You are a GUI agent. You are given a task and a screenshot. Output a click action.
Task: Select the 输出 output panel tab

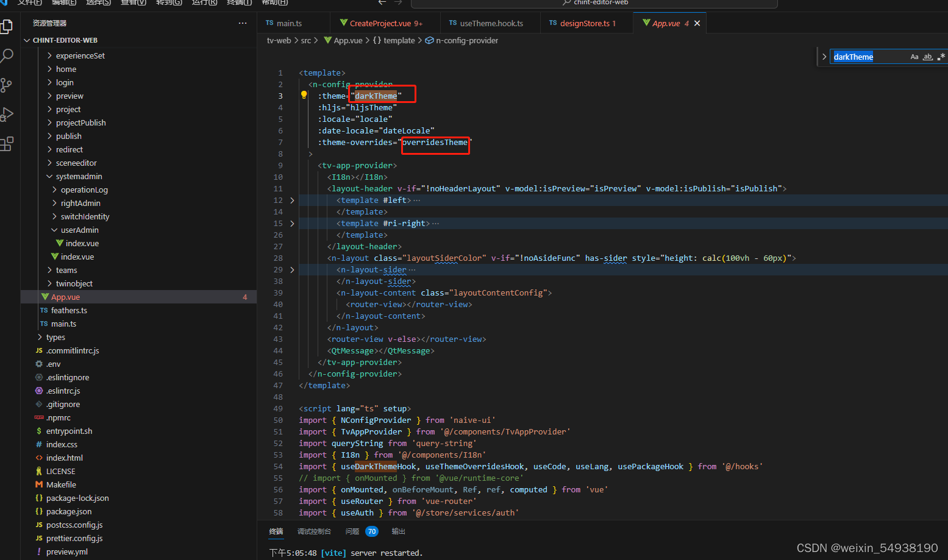pyautogui.click(x=398, y=531)
